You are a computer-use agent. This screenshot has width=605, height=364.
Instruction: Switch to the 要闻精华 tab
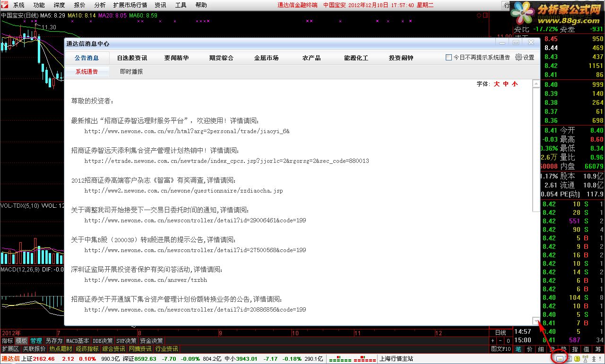[176, 58]
